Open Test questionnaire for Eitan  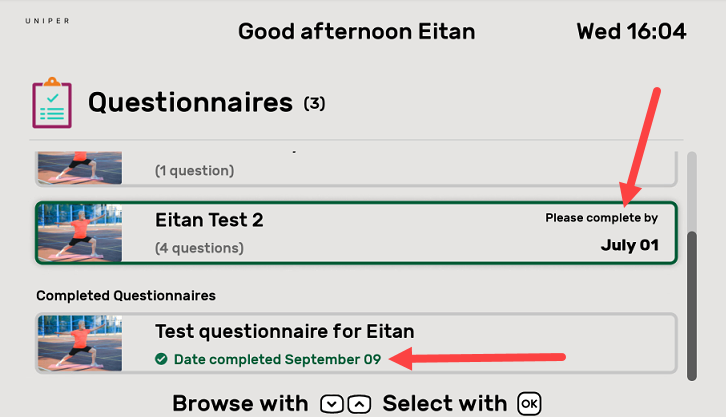[355, 343]
